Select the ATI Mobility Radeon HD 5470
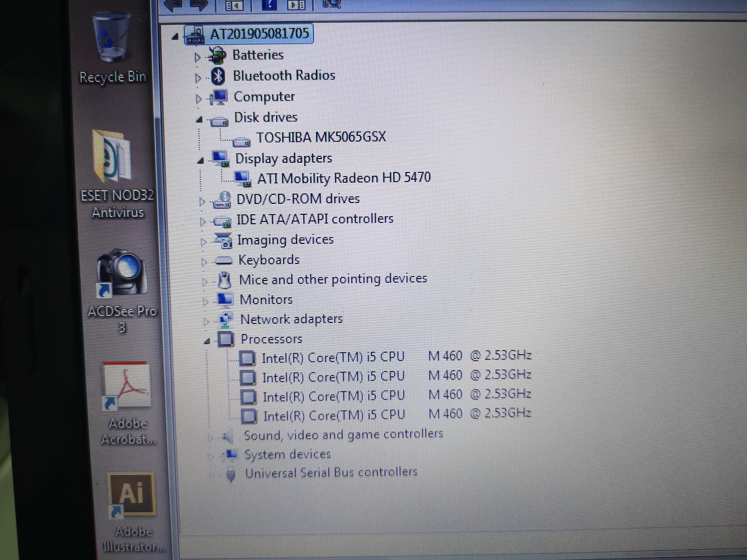747x560 pixels. point(344,178)
